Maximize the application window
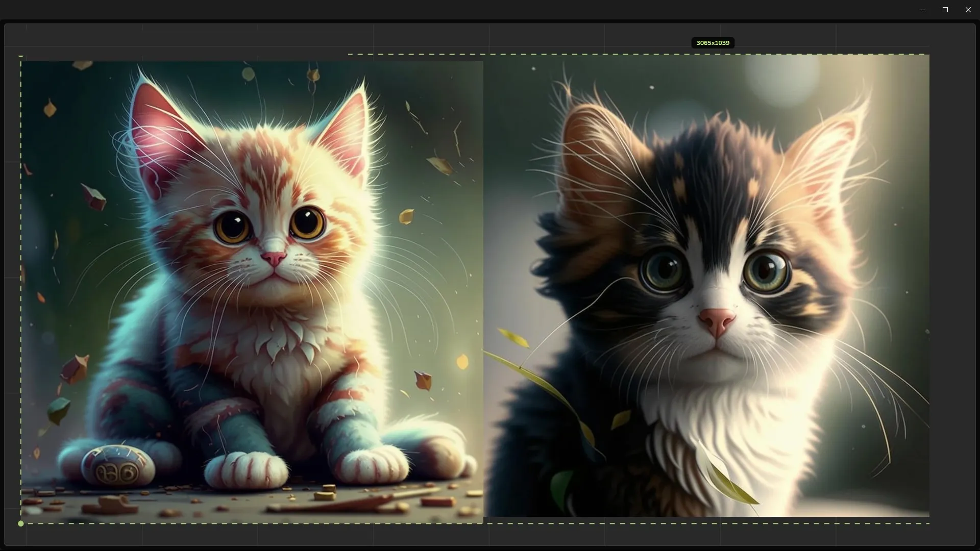Screen dimensions: 980x551 [945, 10]
